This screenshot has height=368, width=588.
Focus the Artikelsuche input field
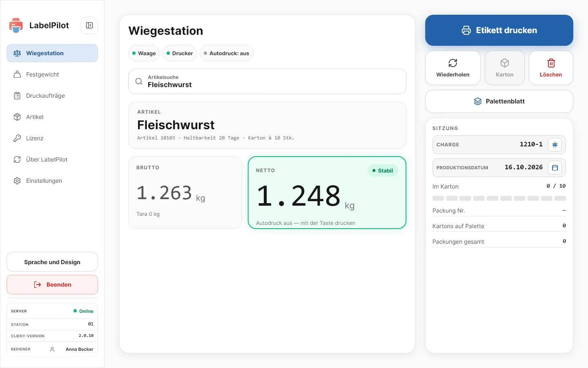[267, 81]
